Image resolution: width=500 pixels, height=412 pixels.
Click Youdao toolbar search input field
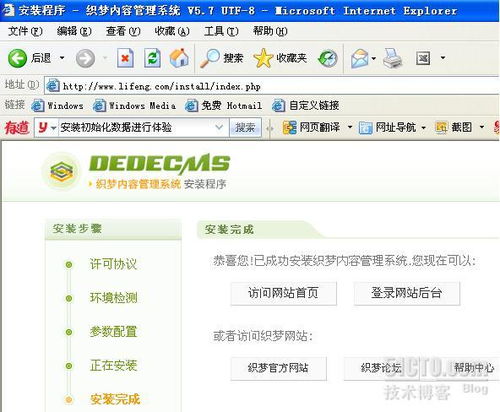pos(137,127)
